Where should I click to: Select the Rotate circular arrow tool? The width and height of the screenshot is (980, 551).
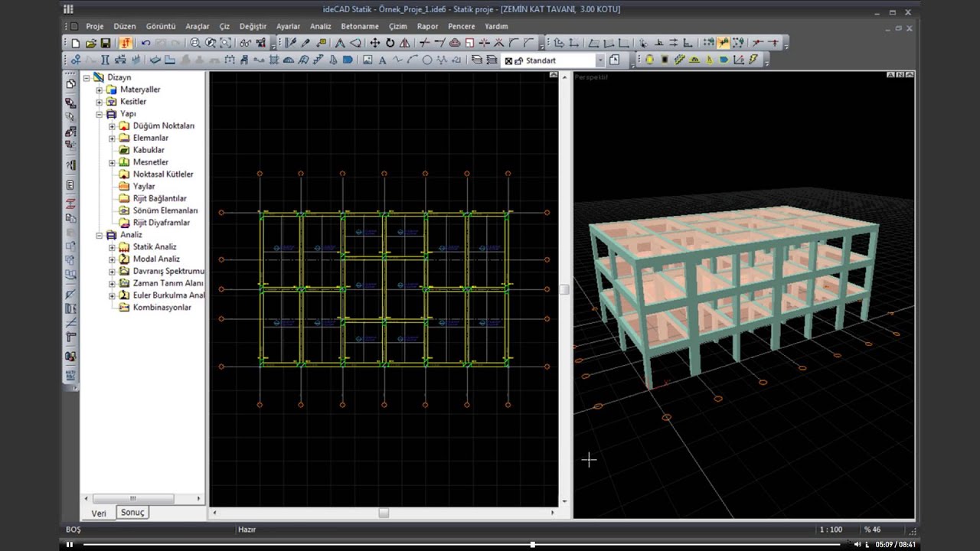(390, 44)
